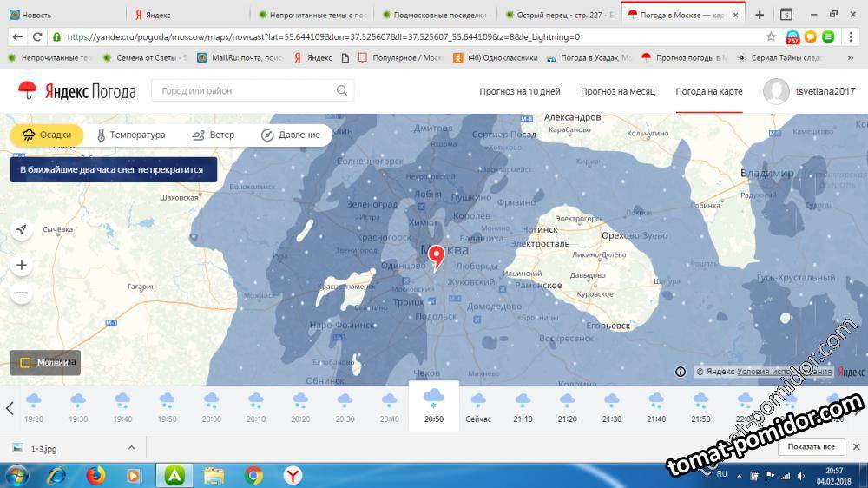Select the 20:10 timeline marker
868x488 pixels.
(256, 408)
